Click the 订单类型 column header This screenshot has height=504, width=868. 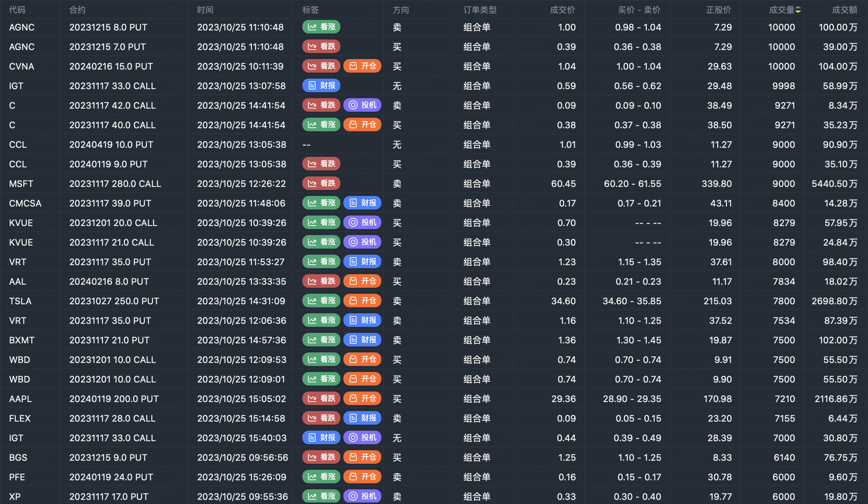pyautogui.click(x=480, y=10)
